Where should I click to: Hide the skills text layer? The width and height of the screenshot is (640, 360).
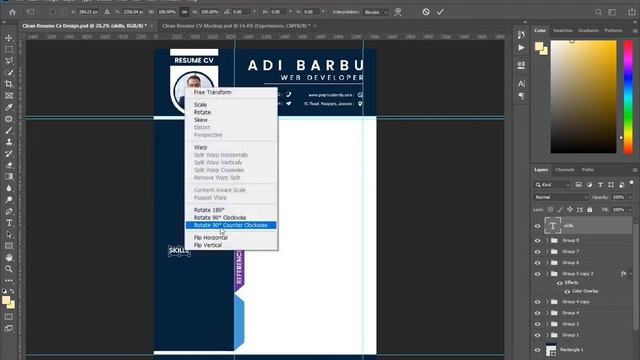(538, 226)
